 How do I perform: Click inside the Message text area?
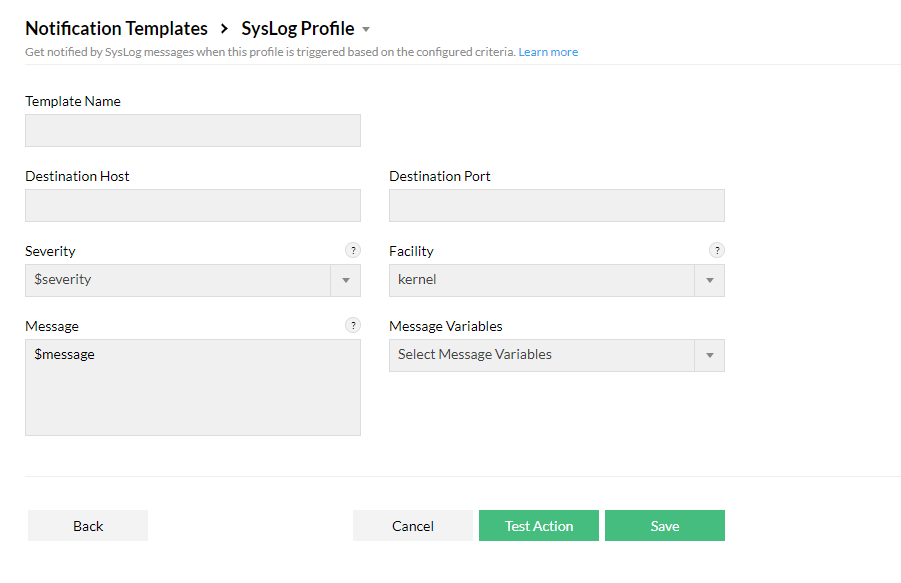pos(192,385)
